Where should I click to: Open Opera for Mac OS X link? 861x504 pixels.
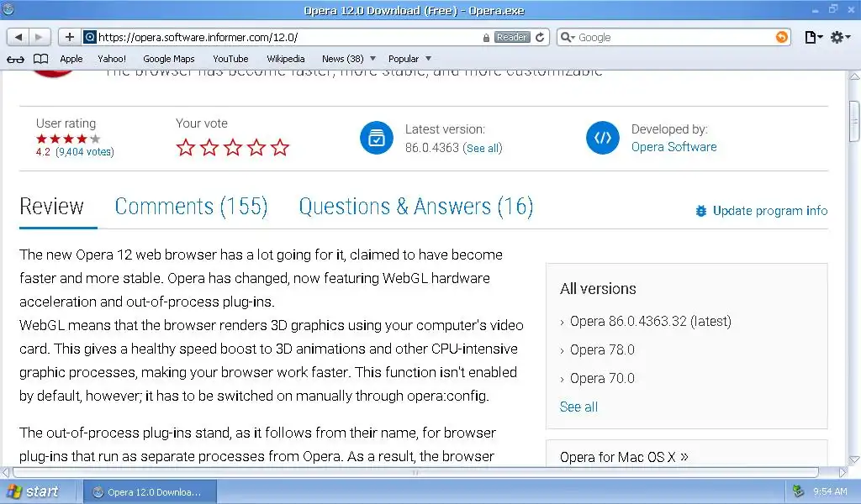[624, 457]
